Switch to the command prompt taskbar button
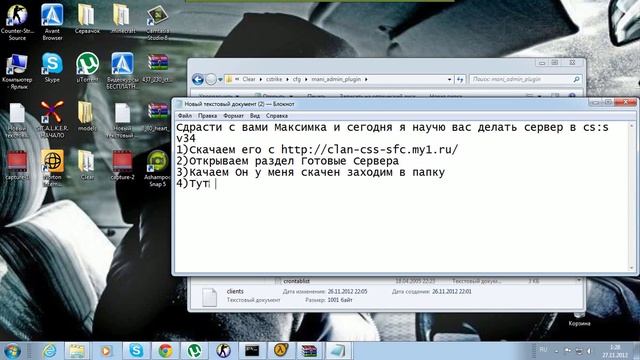The width and height of the screenshot is (640, 360). (x=252, y=351)
